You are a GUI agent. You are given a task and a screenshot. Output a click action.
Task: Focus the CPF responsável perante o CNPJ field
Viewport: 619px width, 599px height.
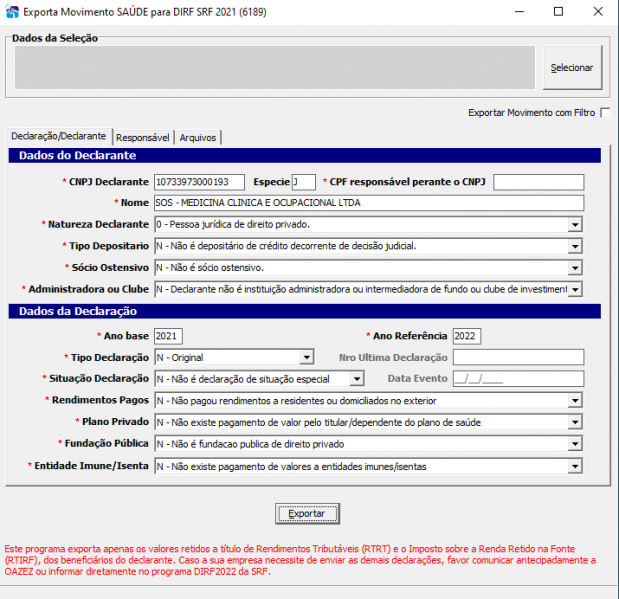pyautogui.click(x=538, y=182)
